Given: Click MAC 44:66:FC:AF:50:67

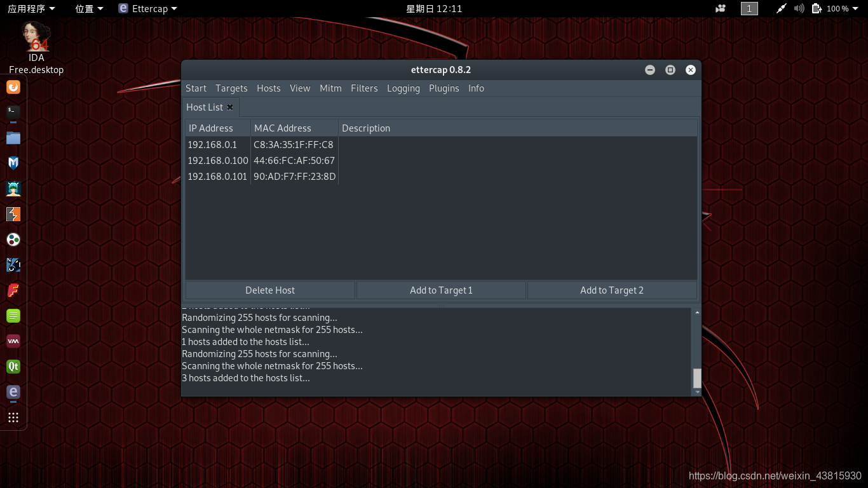Looking at the screenshot, I should click(x=294, y=161).
